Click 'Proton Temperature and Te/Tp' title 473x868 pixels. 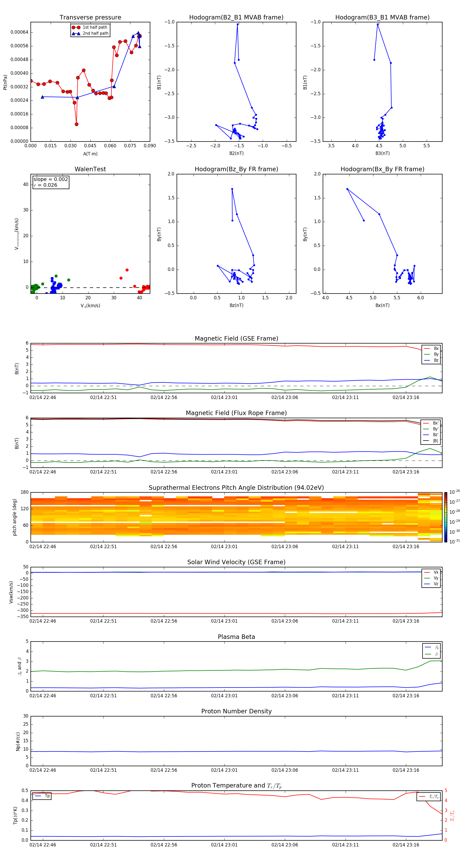click(236, 785)
